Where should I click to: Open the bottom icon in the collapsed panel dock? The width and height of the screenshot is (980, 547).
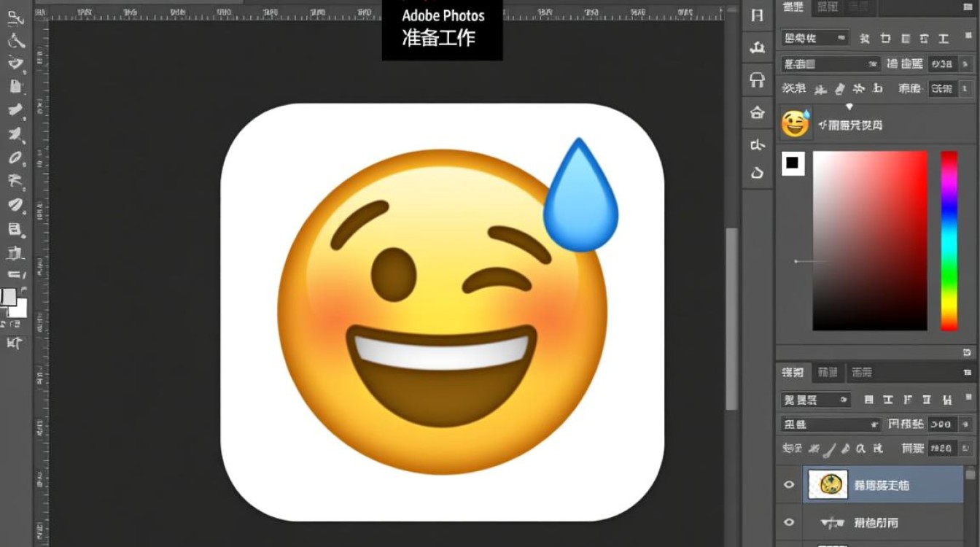758,173
